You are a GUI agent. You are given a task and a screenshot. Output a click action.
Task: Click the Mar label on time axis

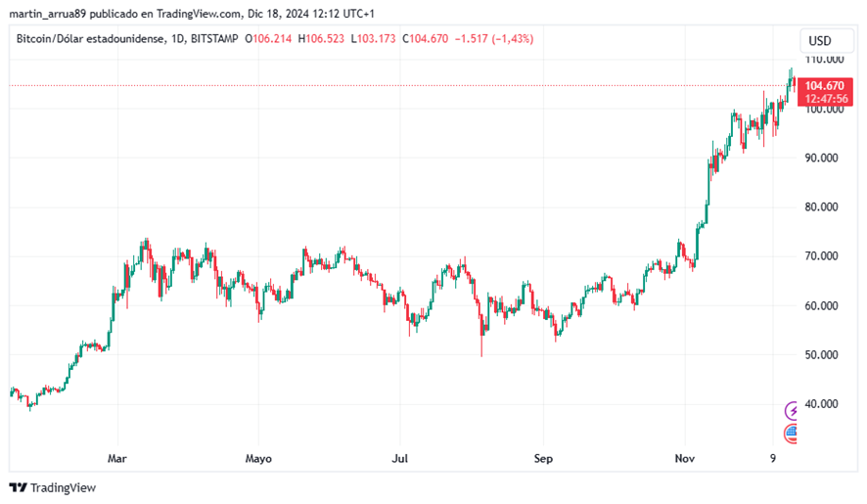coord(117,458)
